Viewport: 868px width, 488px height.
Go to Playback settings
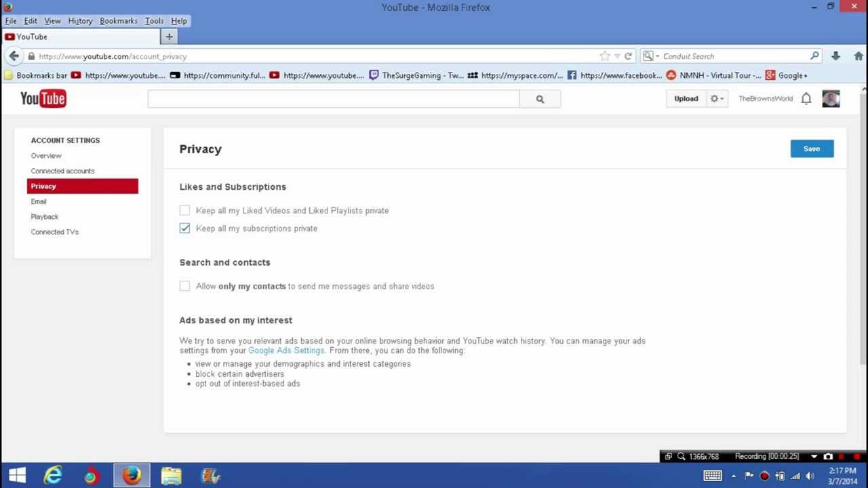(x=45, y=217)
